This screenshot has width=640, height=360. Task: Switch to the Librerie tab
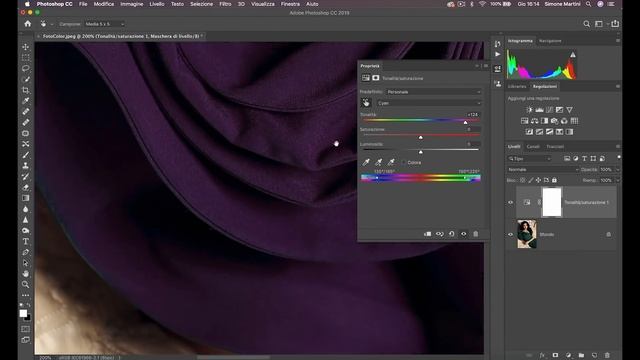(517, 87)
